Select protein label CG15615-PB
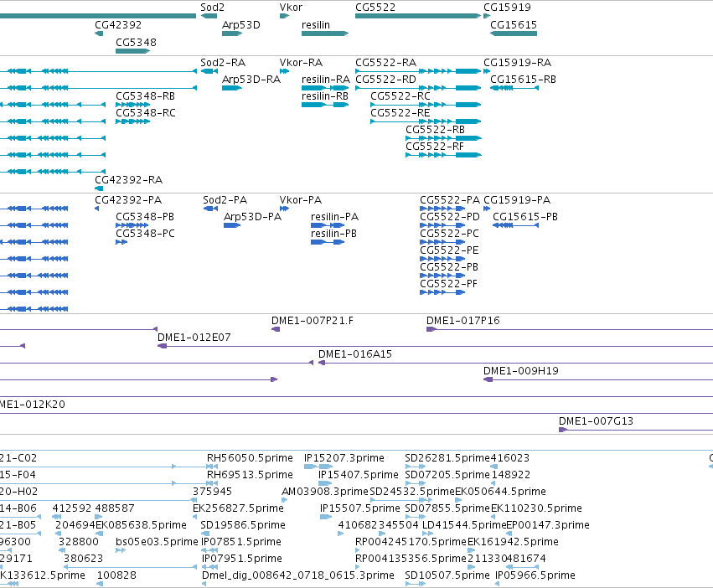713x588 pixels. pyautogui.click(x=525, y=217)
